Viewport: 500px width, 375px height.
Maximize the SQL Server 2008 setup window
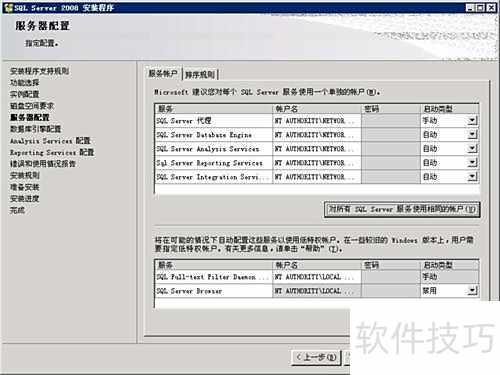pos(480,8)
